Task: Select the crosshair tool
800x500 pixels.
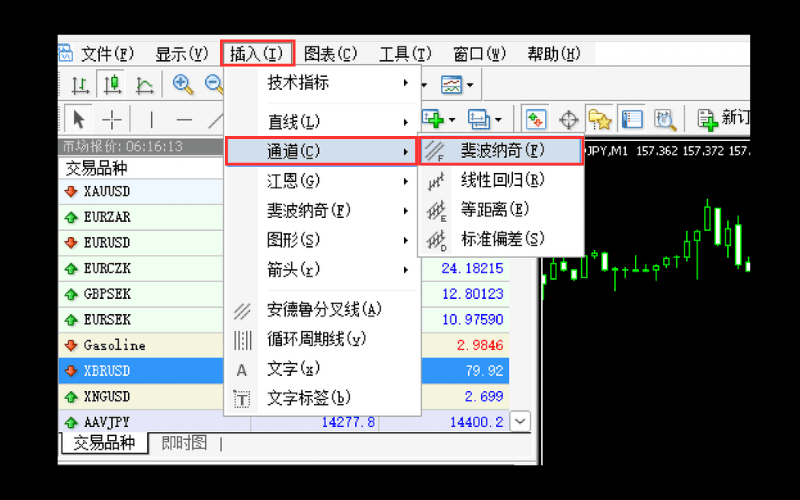Action: [x=112, y=120]
